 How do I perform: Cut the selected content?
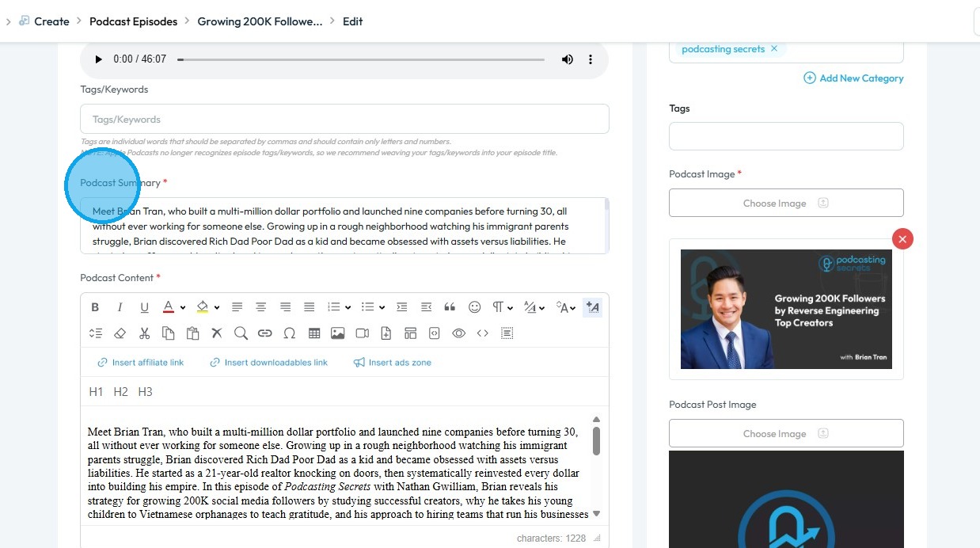click(x=144, y=333)
